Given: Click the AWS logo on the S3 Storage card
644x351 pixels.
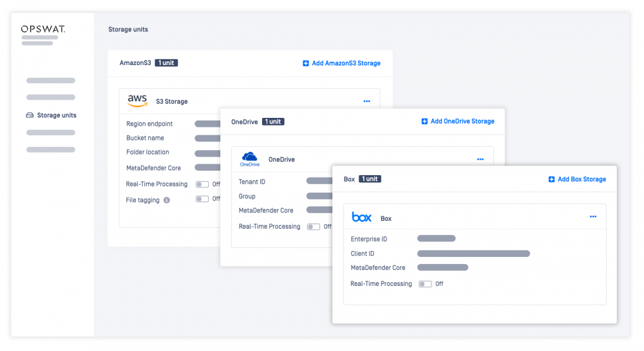Looking at the screenshot, I should [x=137, y=100].
